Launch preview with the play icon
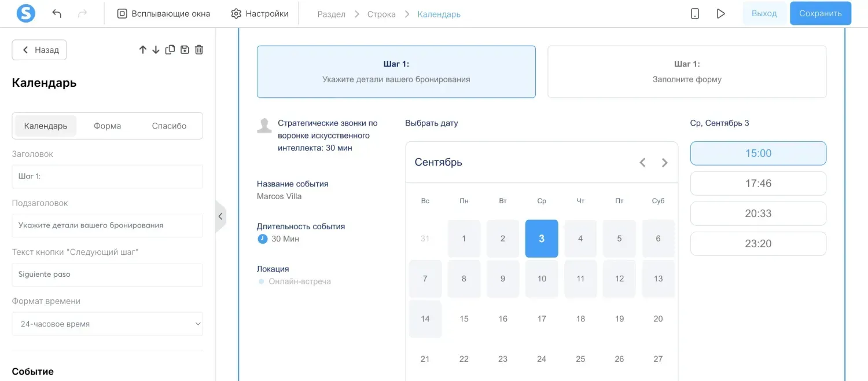The height and width of the screenshot is (381, 868). [720, 13]
